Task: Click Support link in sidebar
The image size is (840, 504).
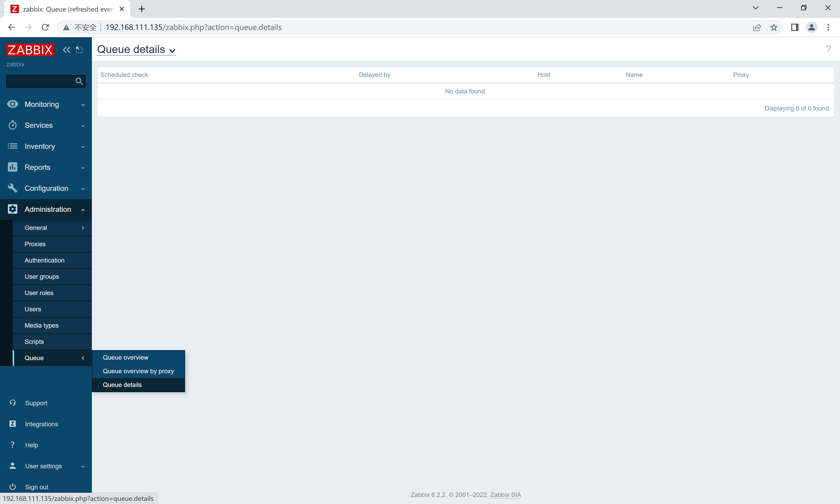Action: pyautogui.click(x=36, y=403)
